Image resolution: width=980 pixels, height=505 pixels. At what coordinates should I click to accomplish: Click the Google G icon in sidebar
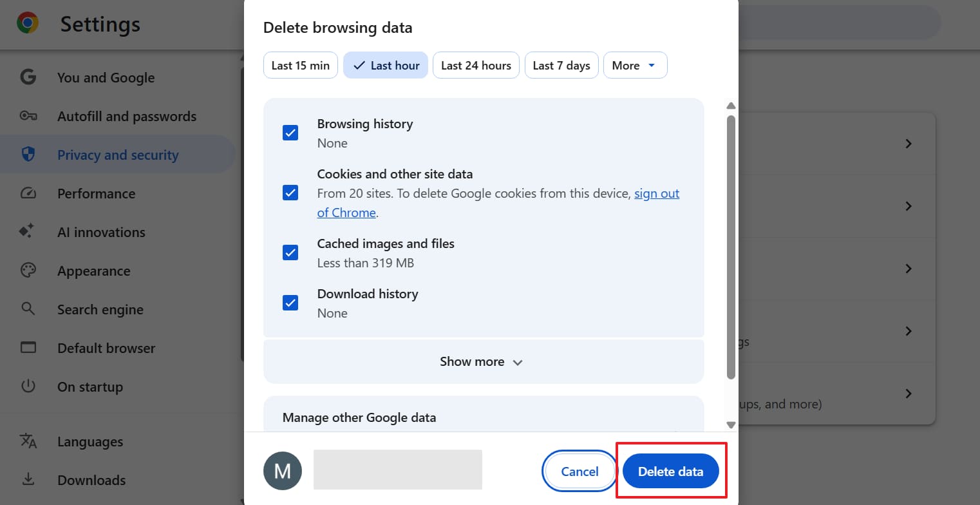click(28, 77)
